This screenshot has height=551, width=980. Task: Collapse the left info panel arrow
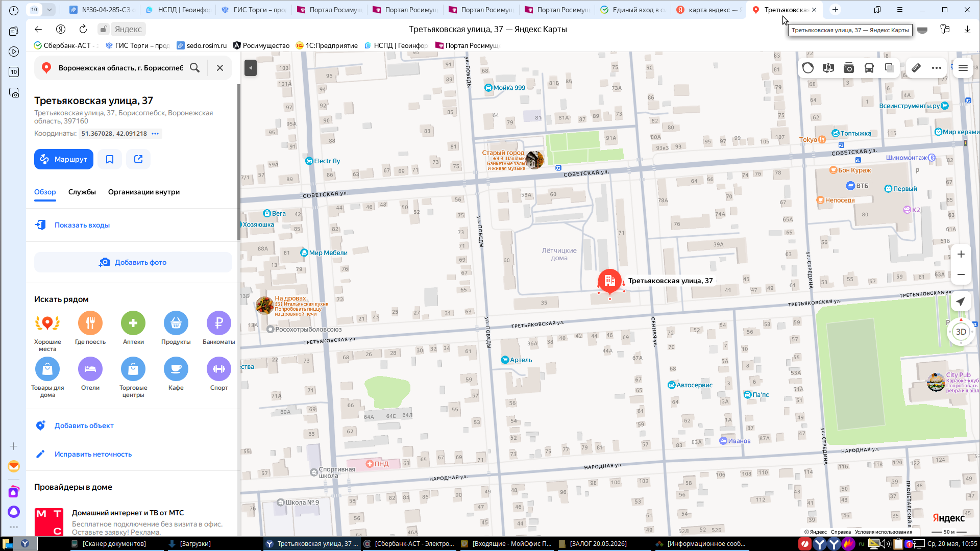pyautogui.click(x=250, y=68)
